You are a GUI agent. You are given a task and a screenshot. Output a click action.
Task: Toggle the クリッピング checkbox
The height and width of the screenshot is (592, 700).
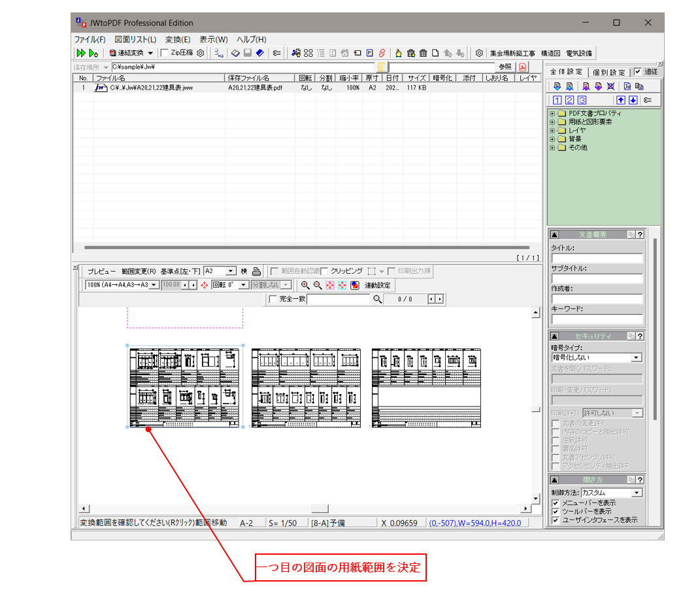[325, 271]
